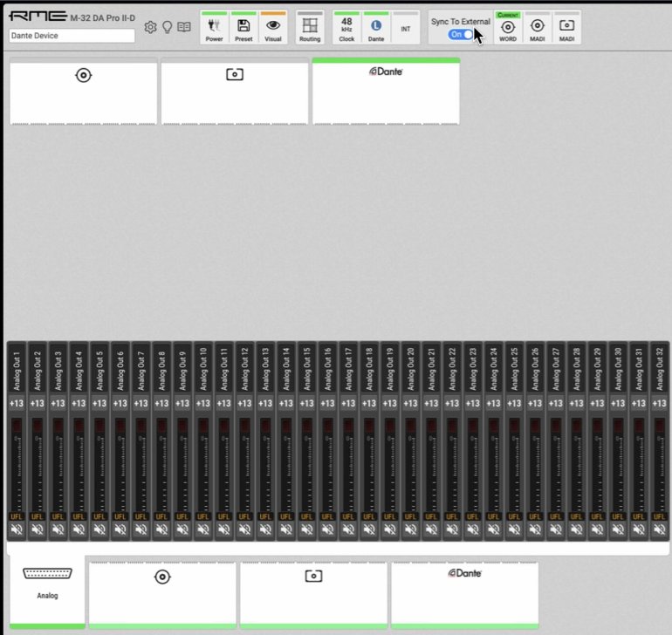This screenshot has height=635, width=672.
Task: Mute the Analog Out 1 channel
Action: pyautogui.click(x=16, y=529)
